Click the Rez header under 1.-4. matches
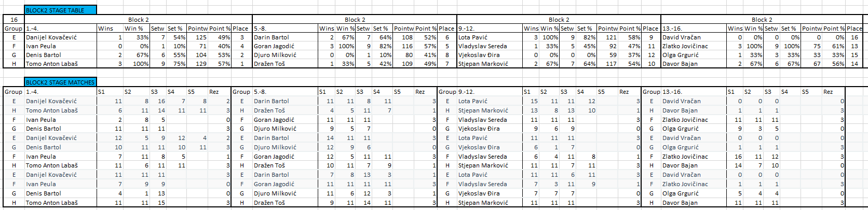 click(213, 92)
